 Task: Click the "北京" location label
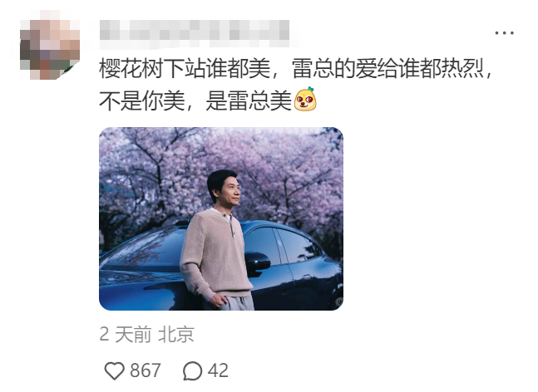click(176, 335)
